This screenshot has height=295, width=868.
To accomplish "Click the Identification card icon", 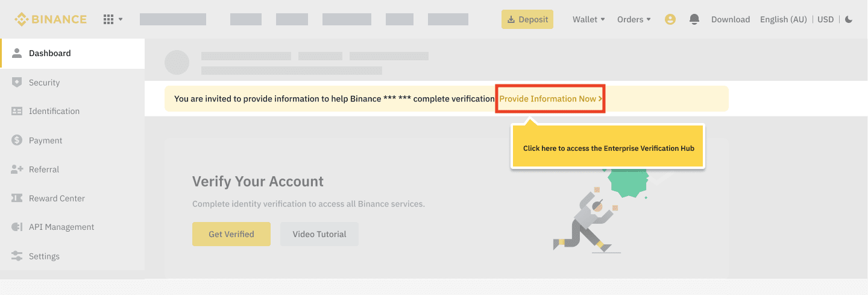I will click(x=17, y=112).
